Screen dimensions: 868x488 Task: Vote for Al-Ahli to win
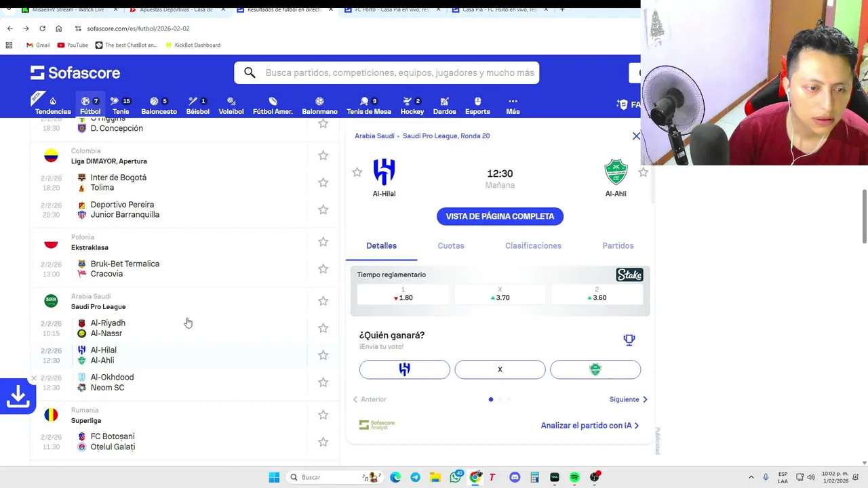(595, 369)
